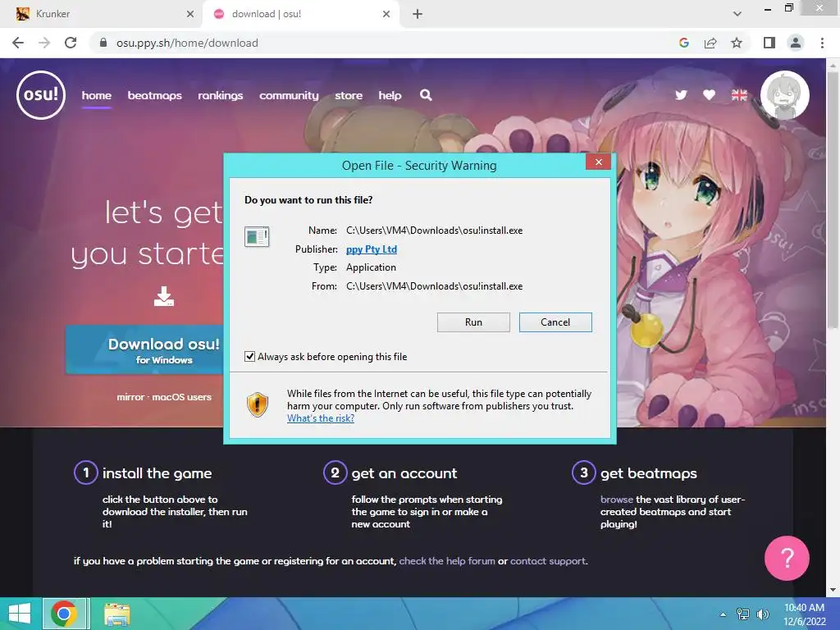
Task: Open the What's the risk? link
Action: point(321,418)
